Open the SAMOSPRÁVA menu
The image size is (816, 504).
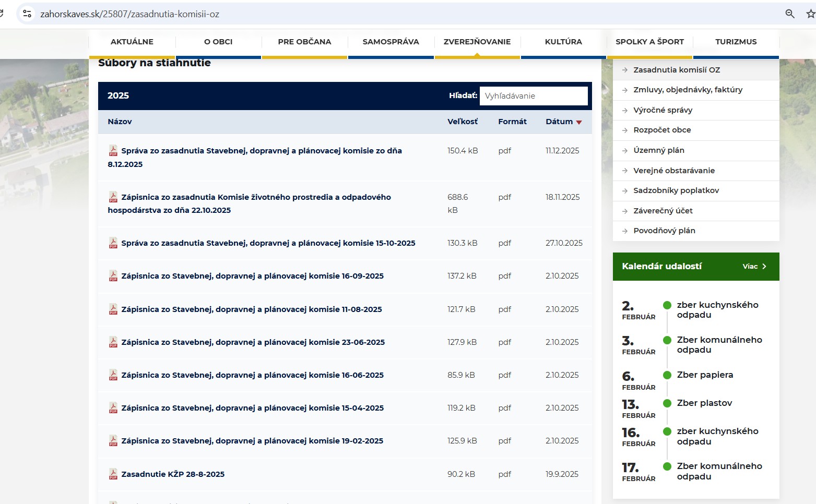(x=391, y=42)
